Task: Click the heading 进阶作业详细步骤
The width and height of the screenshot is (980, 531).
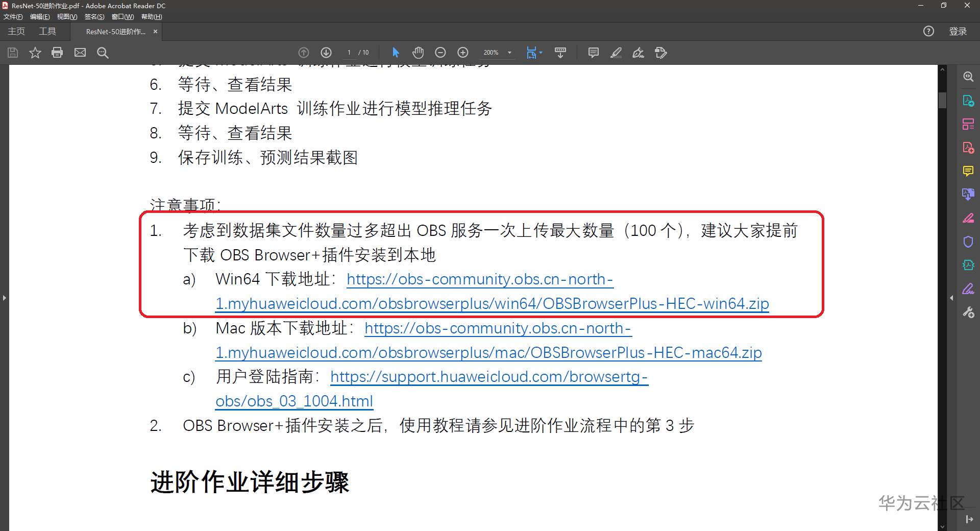Action: pos(250,482)
